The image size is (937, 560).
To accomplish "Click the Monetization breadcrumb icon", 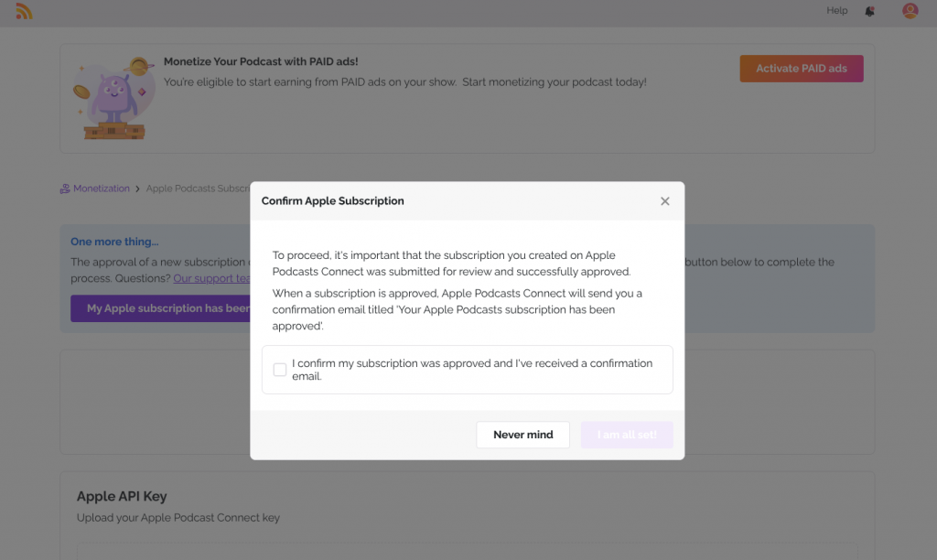I will pos(65,188).
